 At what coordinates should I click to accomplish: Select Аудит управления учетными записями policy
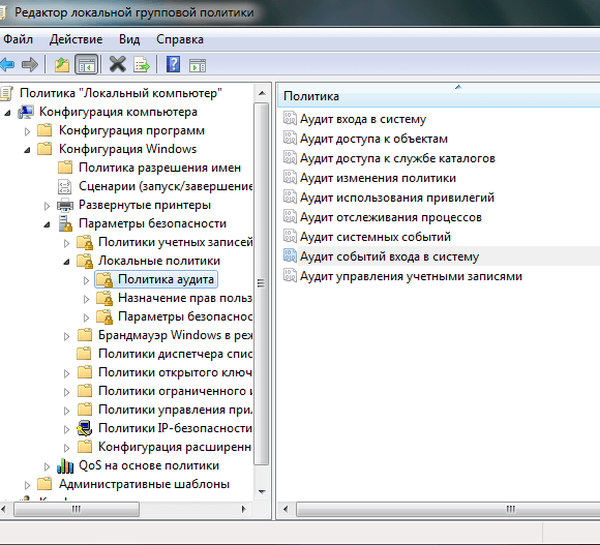pos(411,275)
